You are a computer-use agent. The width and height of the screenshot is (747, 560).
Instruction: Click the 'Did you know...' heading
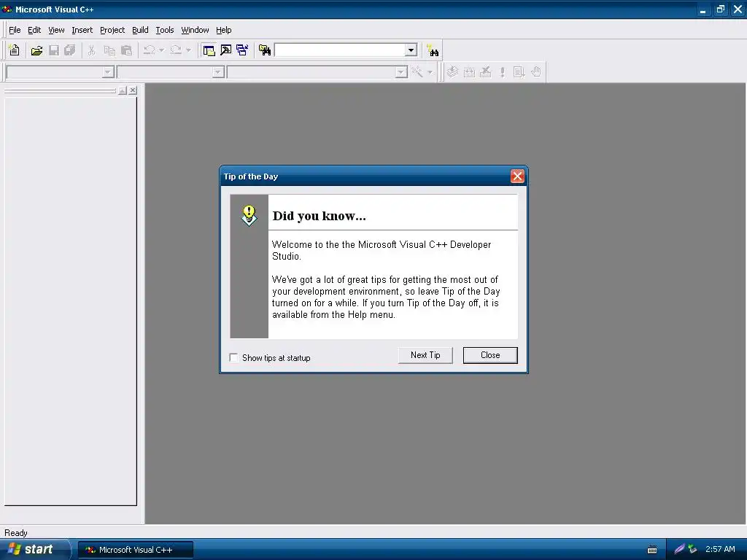(320, 216)
